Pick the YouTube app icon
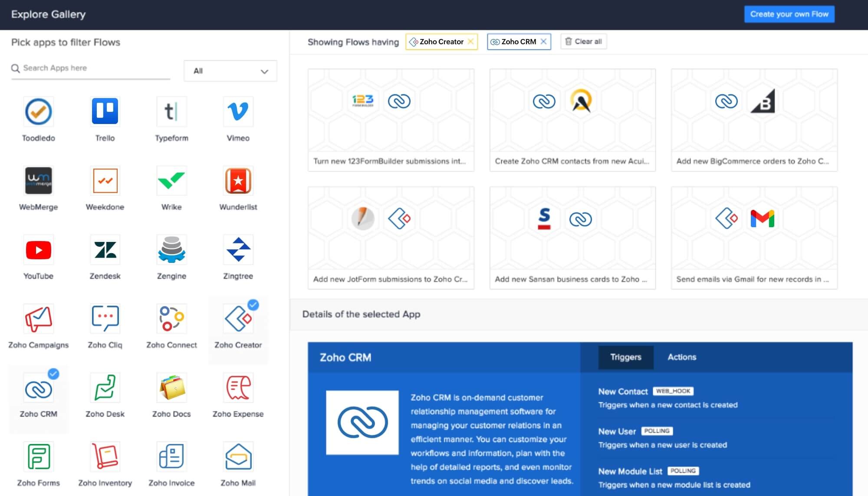The image size is (868, 496). (39, 250)
